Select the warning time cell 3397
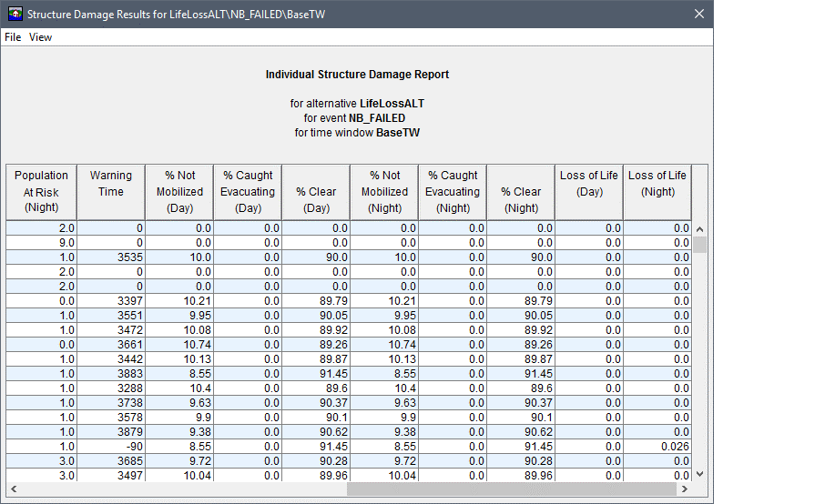The height and width of the screenshot is (504, 815). 111,301
